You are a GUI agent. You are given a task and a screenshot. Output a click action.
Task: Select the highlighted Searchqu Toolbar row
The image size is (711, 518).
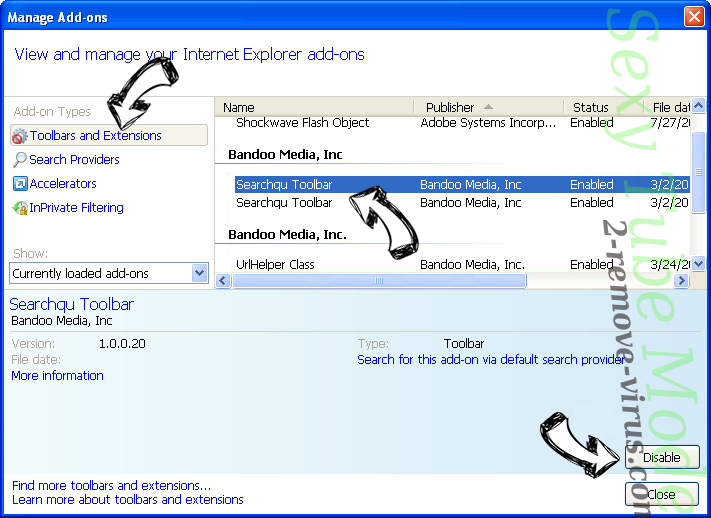click(x=462, y=185)
